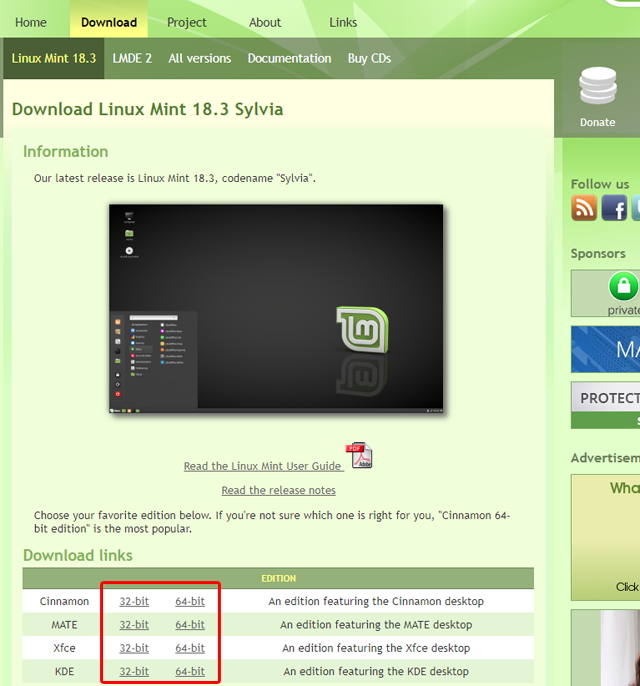This screenshot has height=686, width=640.
Task: Click 'An edition featuring the Xfce desktop' text
Action: click(x=376, y=648)
